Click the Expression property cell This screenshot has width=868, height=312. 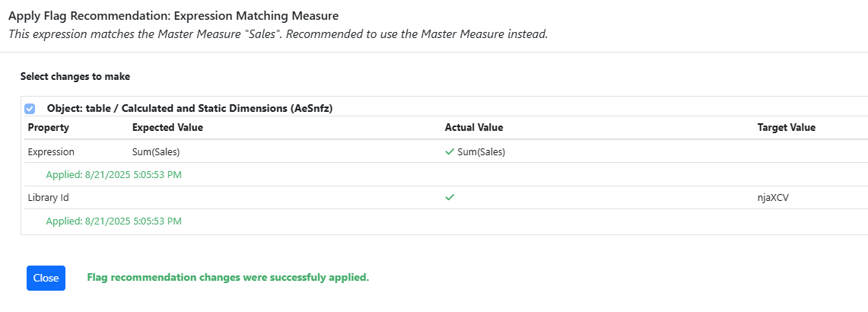tap(51, 151)
